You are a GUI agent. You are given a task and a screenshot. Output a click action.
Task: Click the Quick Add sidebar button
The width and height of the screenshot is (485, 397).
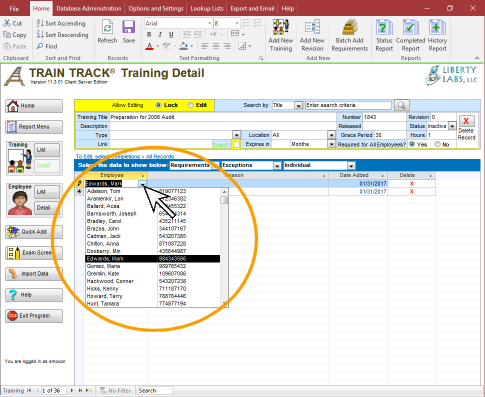[34, 232]
